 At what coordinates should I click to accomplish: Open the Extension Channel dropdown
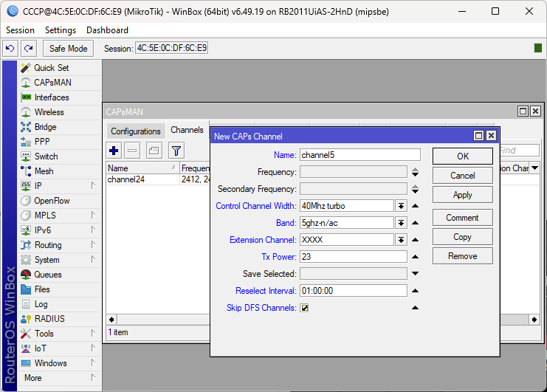point(401,240)
